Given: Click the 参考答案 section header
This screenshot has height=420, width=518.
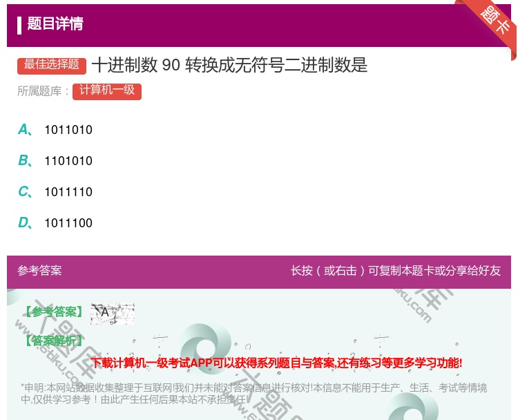Looking at the screenshot, I should tap(39, 271).
